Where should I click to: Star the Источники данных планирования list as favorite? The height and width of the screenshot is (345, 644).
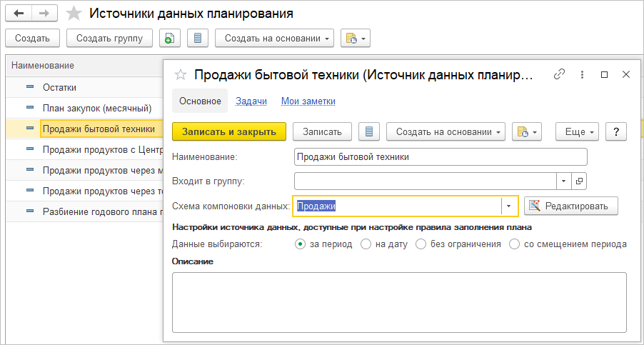pyautogui.click(x=74, y=14)
